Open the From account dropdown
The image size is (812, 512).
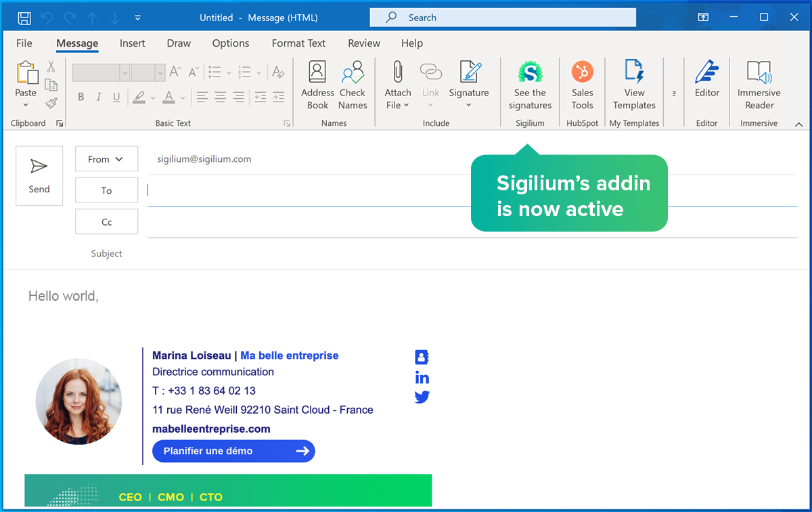click(x=106, y=159)
